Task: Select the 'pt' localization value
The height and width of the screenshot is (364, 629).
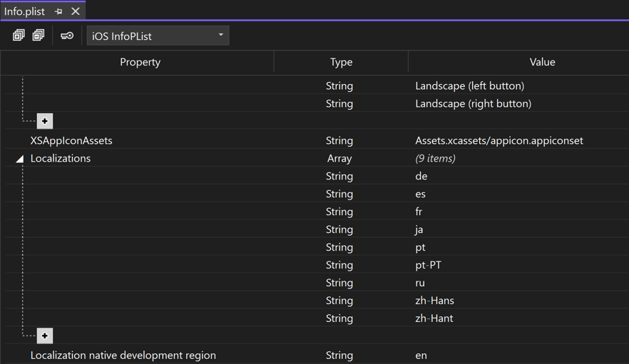Action: click(x=421, y=247)
